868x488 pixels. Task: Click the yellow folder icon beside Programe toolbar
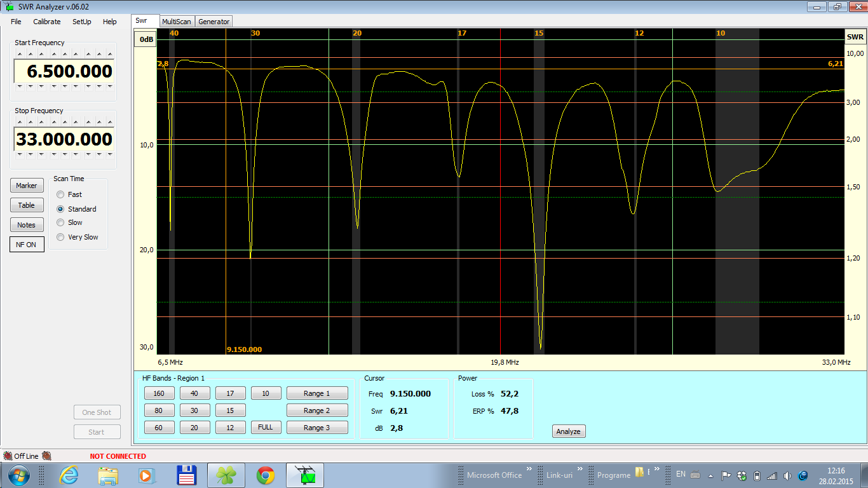[x=640, y=473]
